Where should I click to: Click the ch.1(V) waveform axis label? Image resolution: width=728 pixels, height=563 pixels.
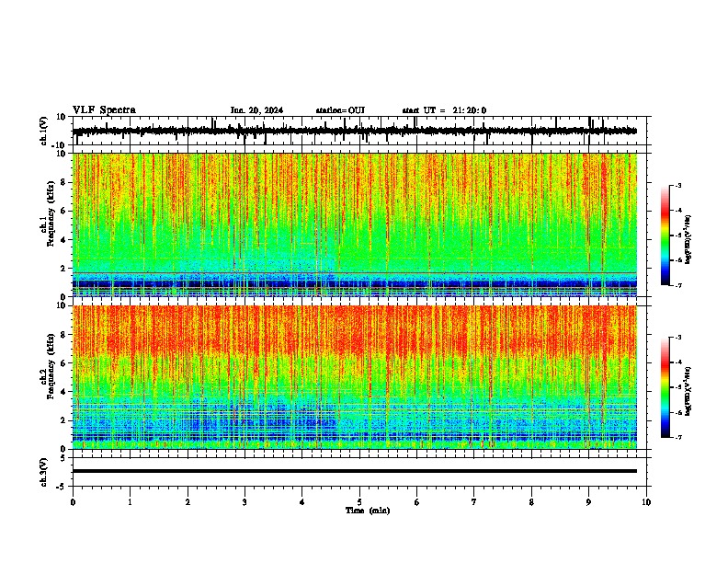coord(44,132)
